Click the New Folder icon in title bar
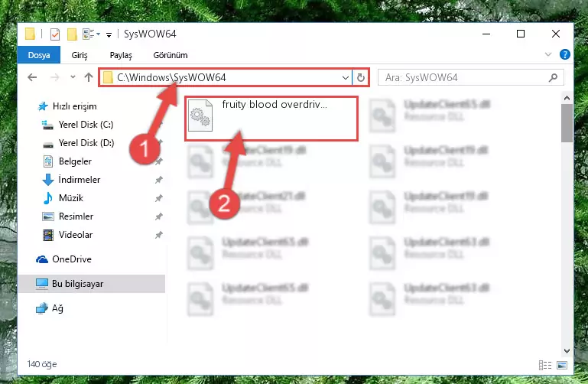Viewport: 588px width, 384px height. (72, 34)
